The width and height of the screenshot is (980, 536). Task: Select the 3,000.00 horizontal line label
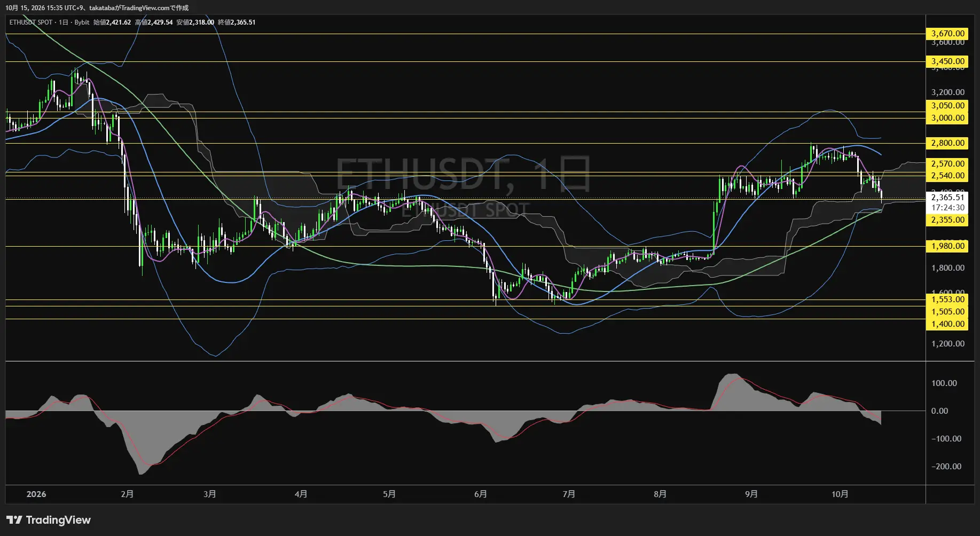pyautogui.click(x=948, y=118)
